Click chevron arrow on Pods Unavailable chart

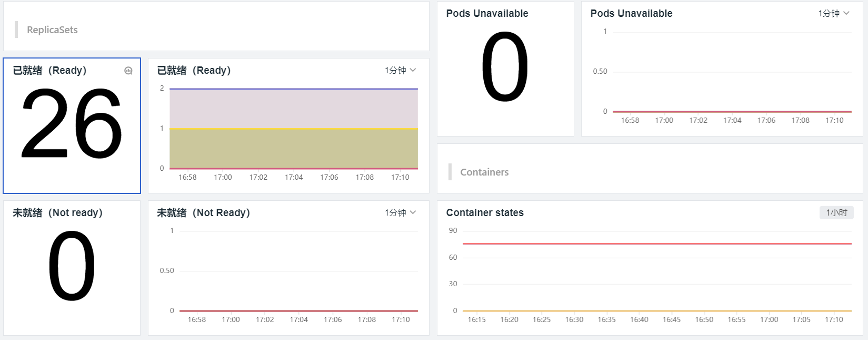pyautogui.click(x=846, y=13)
